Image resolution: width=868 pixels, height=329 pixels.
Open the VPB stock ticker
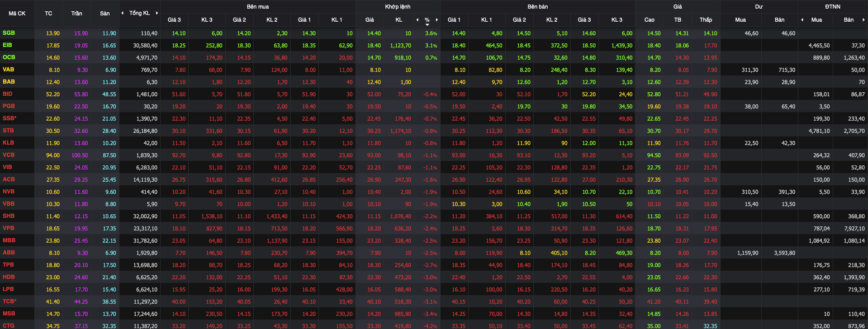pyautogui.click(x=8, y=228)
